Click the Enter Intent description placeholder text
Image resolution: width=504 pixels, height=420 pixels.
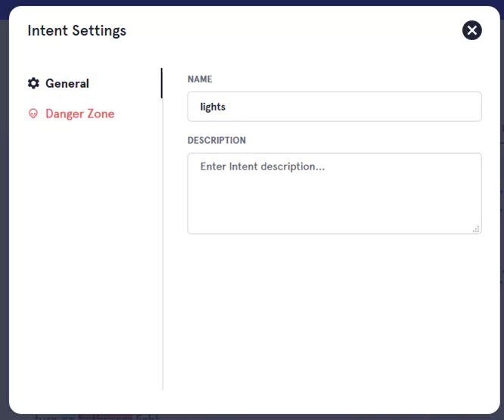click(x=262, y=166)
